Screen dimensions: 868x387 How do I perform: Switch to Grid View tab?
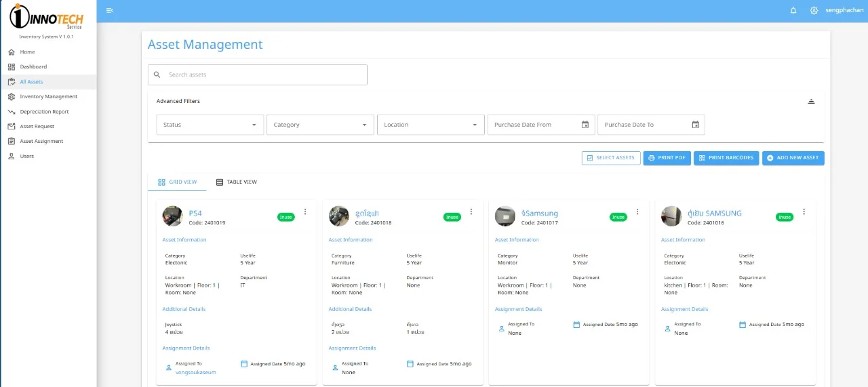click(x=177, y=182)
